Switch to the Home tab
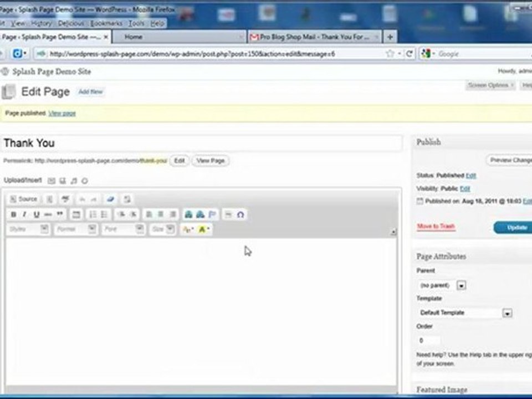This screenshot has width=532, height=399. (x=179, y=37)
